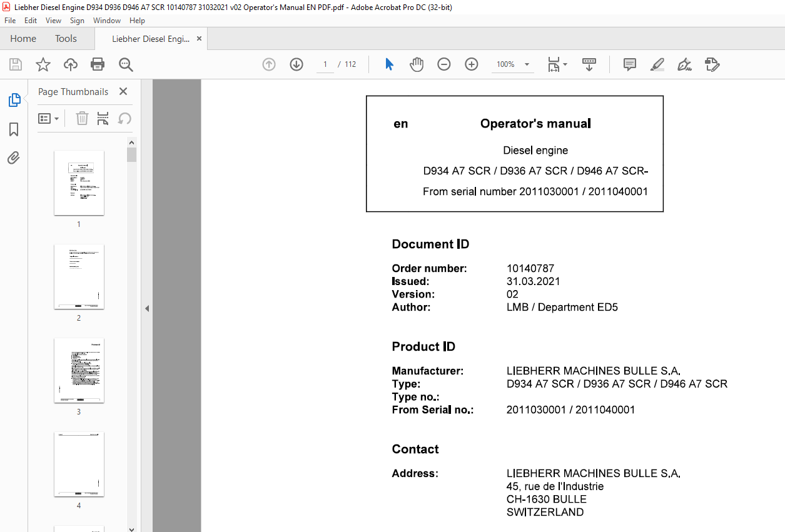Select page 1 thumbnail
Image resolution: width=785 pixels, height=532 pixels.
(79, 183)
